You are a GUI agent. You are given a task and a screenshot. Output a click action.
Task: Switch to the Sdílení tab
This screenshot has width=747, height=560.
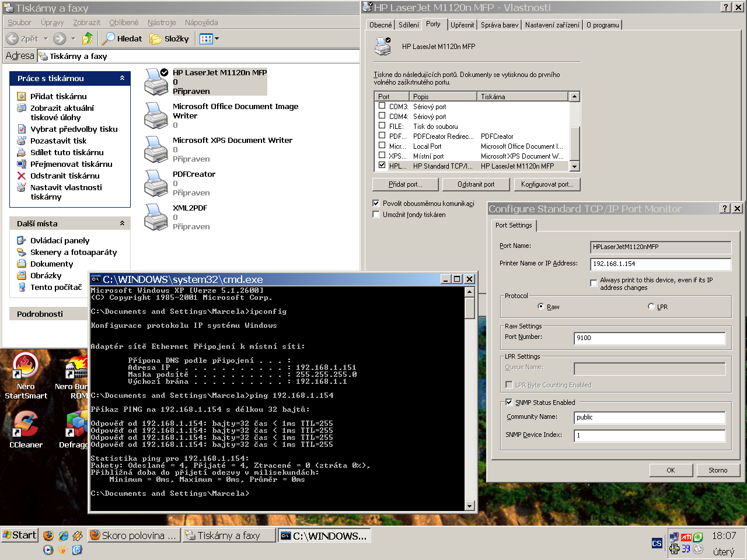coord(409,25)
